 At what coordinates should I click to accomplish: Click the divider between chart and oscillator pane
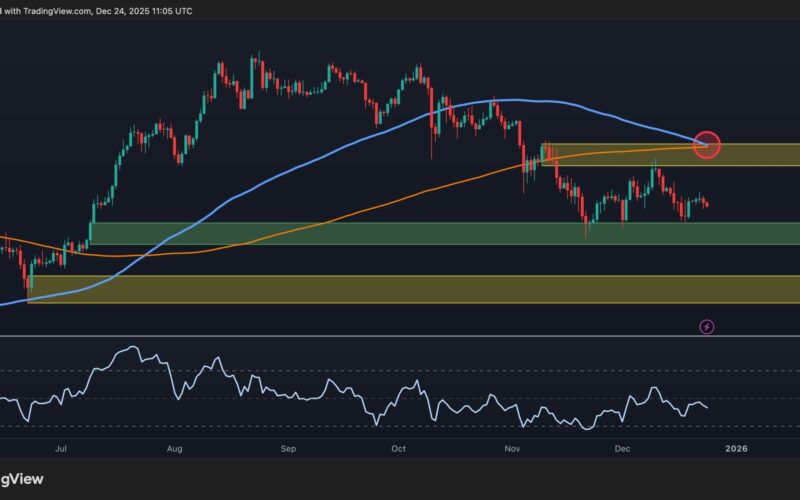400,336
